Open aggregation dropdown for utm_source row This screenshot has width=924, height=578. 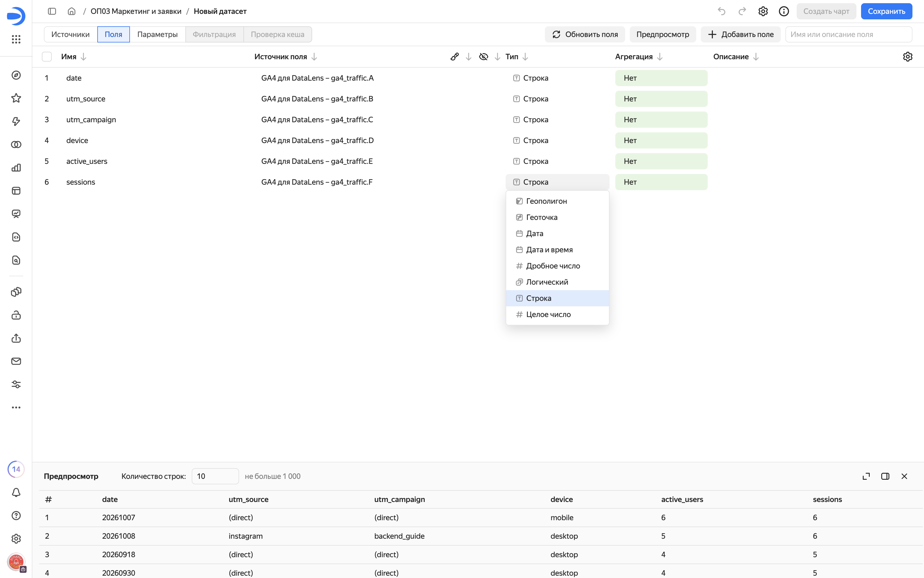tap(661, 99)
